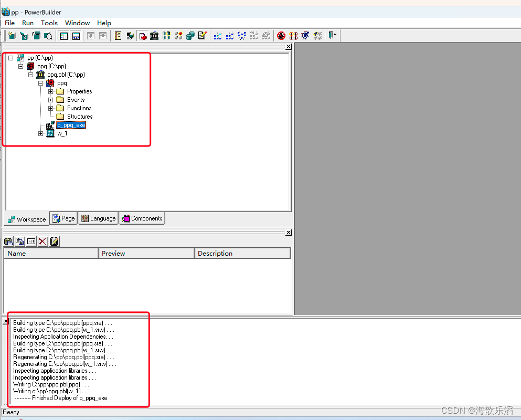Select the p_ppq_exe project in the tree
The image size is (521, 420).
[x=71, y=124]
